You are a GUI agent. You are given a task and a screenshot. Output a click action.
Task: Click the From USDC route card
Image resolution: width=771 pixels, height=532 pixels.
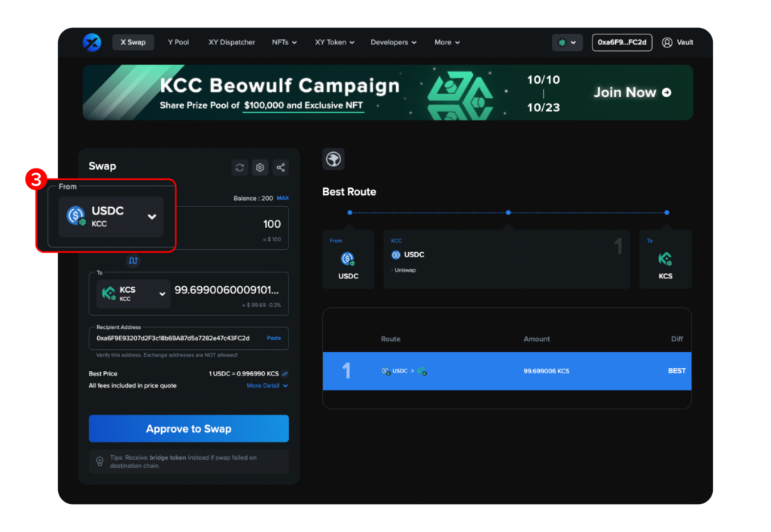348,259
